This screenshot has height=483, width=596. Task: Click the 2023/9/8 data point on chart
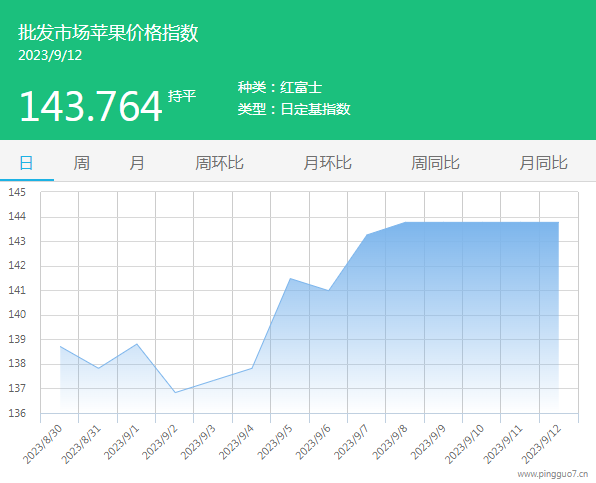click(x=405, y=222)
